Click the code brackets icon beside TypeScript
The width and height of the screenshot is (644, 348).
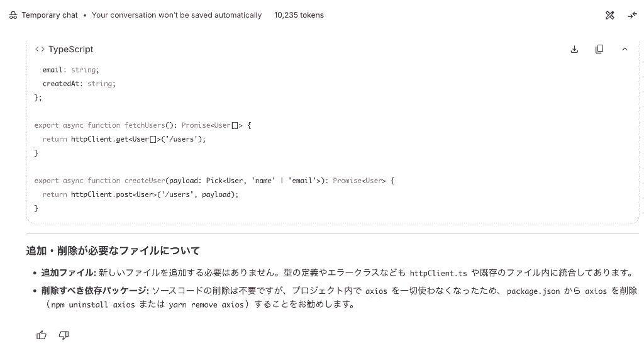coord(40,49)
